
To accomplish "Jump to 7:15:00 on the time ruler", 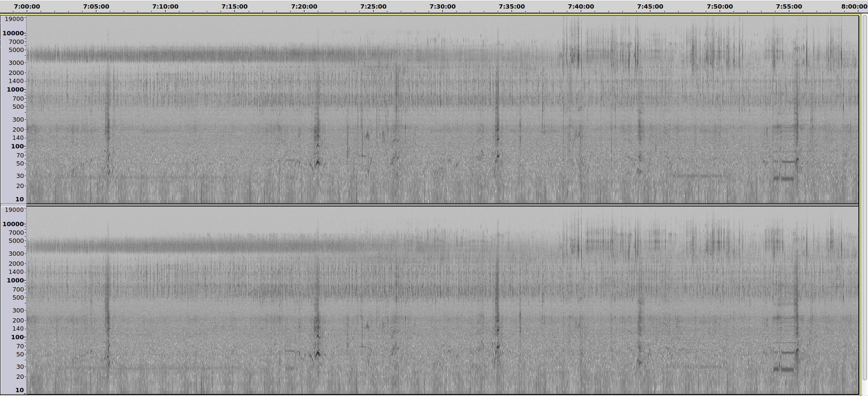I will click(x=234, y=7).
